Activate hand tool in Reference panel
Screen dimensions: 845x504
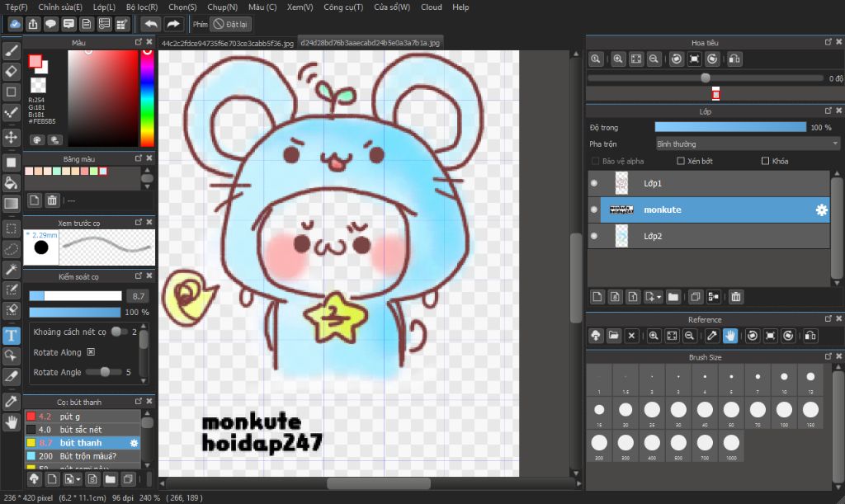click(730, 336)
